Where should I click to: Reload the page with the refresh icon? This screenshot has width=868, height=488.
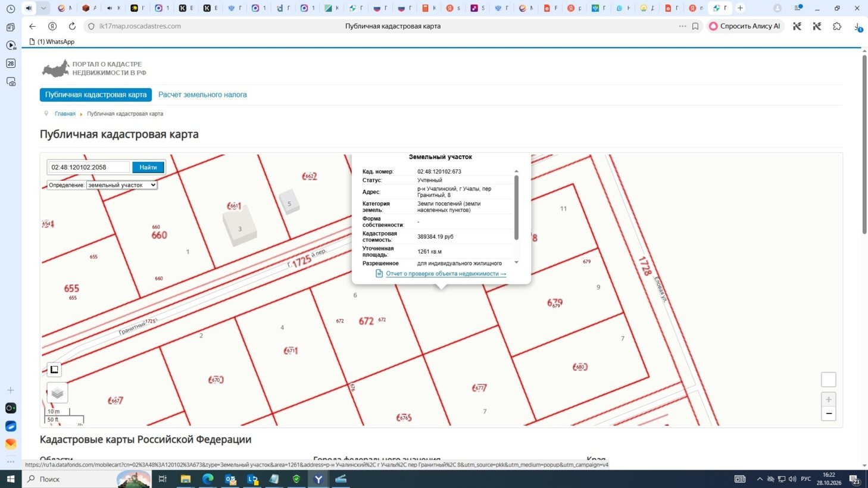72,26
